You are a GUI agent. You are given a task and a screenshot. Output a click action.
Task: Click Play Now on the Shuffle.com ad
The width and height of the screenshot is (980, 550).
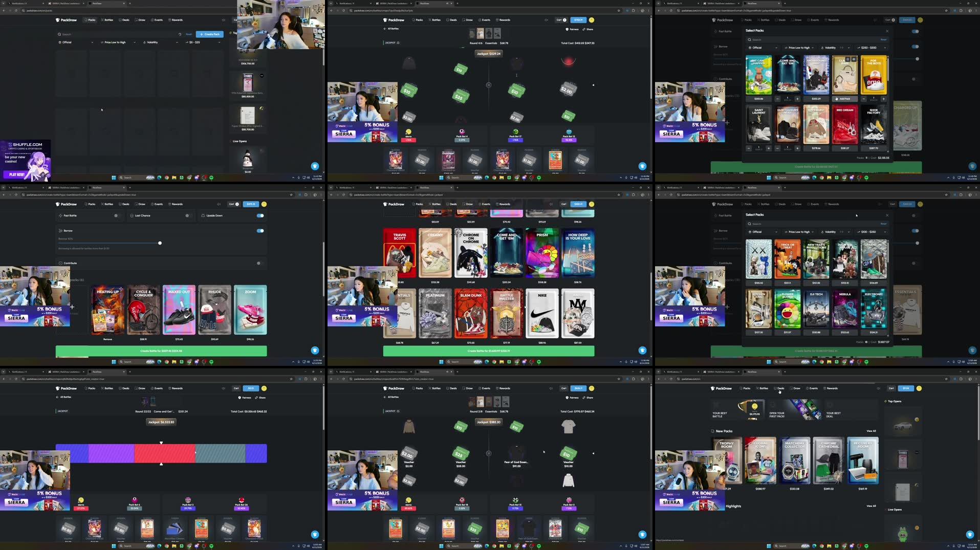pyautogui.click(x=16, y=174)
